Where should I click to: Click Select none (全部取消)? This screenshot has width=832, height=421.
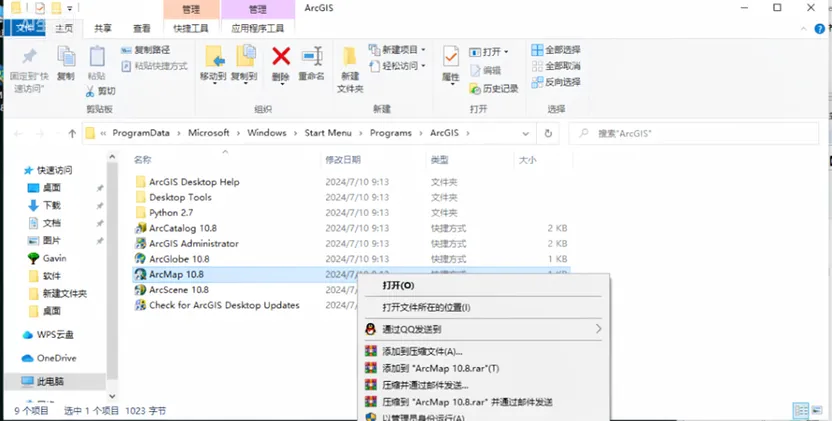pos(556,66)
